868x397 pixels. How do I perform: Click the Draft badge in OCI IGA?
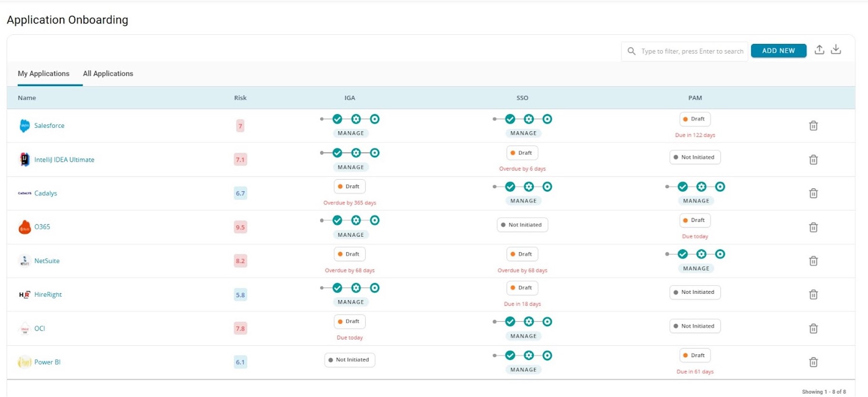(x=350, y=321)
